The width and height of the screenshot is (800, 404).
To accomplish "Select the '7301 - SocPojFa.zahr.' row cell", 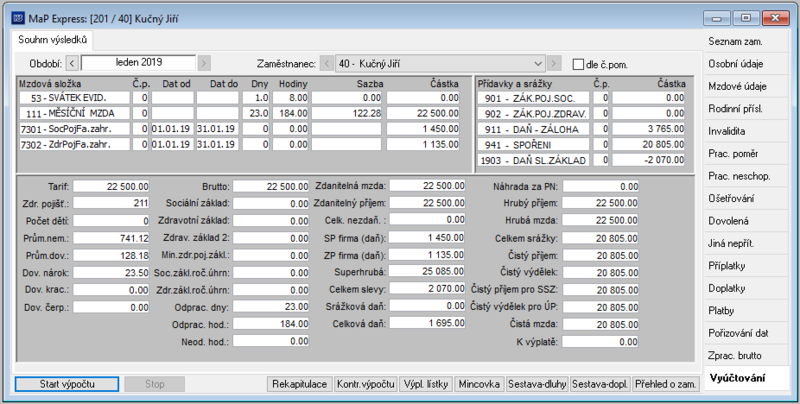I will pos(75,129).
